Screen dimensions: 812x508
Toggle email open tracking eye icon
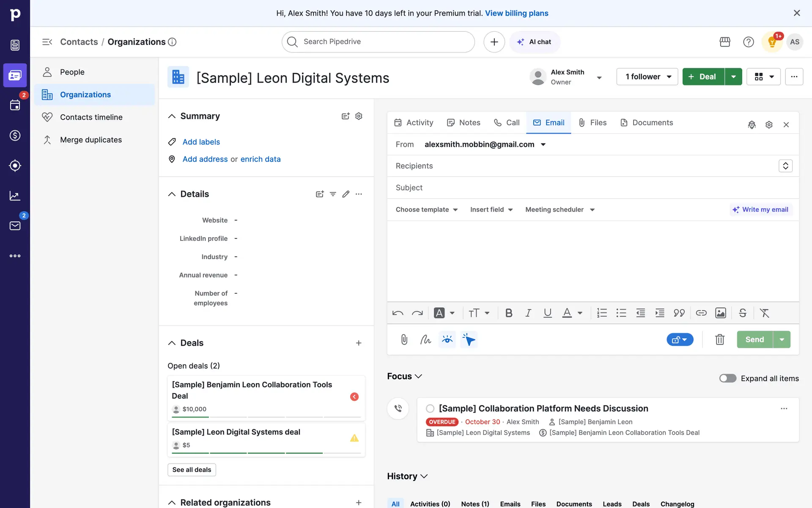click(x=447, y=340)
